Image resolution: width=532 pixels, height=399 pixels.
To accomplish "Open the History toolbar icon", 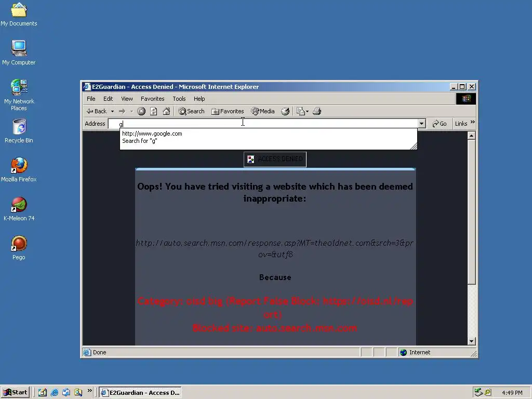I will click(x=285, y=111).
